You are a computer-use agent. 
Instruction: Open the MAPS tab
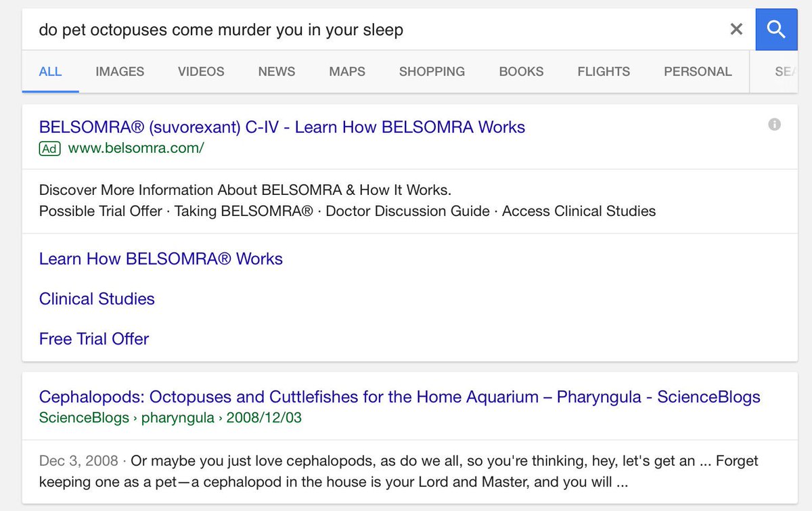point(347,71)
